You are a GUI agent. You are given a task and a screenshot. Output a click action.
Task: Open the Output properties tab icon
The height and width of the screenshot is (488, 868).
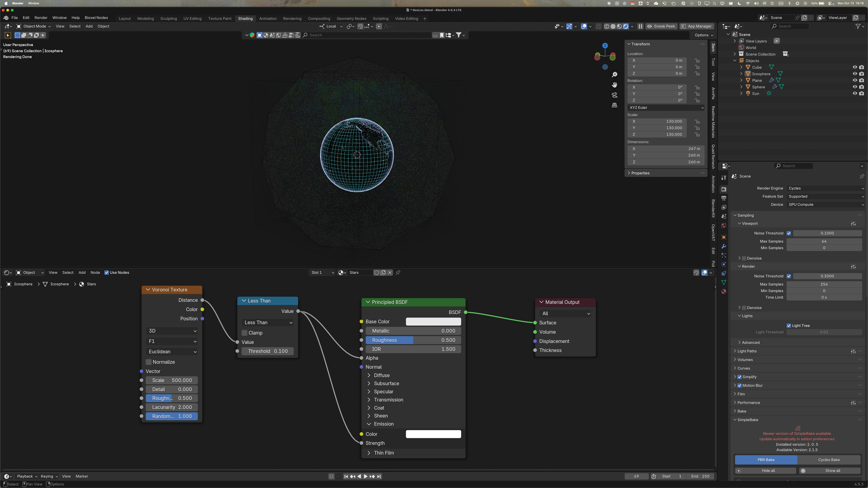point(723,198)
